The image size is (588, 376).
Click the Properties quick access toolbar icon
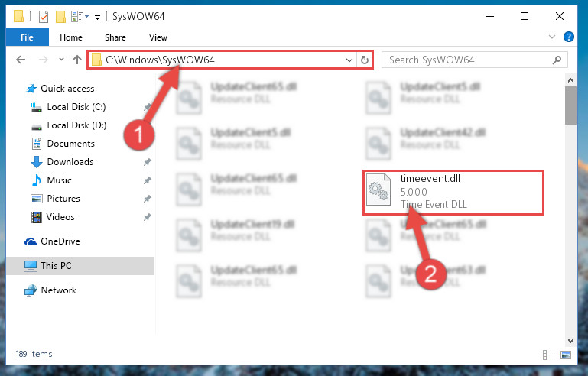[x=44, y=17]
